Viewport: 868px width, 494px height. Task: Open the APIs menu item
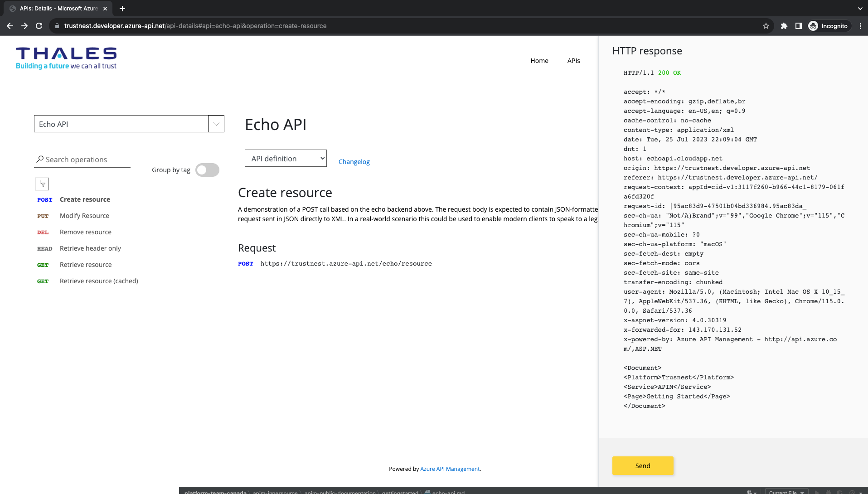pos(573,61)
